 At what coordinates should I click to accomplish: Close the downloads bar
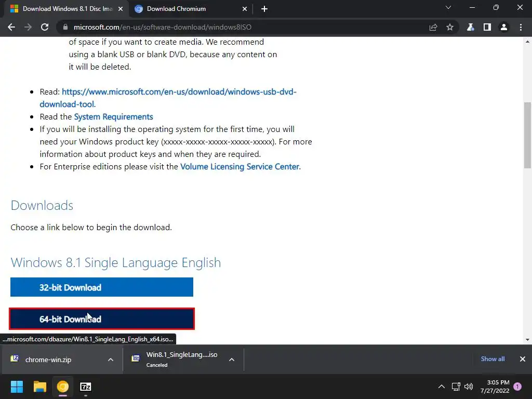(x=523, y=358)
